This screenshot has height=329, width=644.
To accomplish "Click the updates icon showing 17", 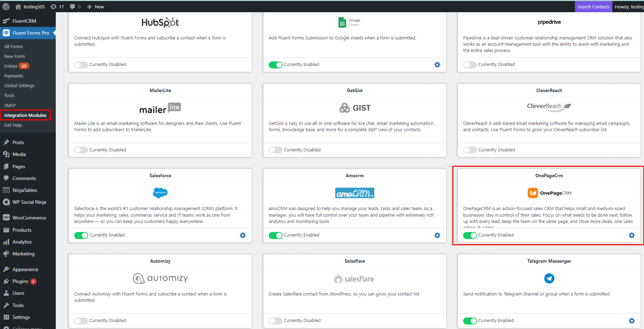I will click(58, 6).
